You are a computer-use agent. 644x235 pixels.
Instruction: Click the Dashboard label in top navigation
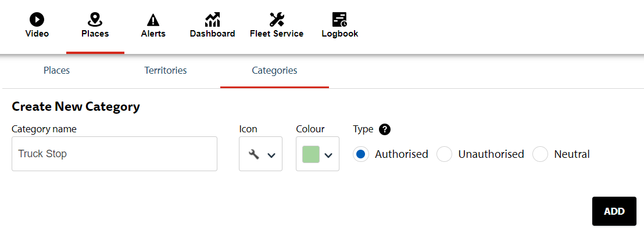(x=212, y=34)
